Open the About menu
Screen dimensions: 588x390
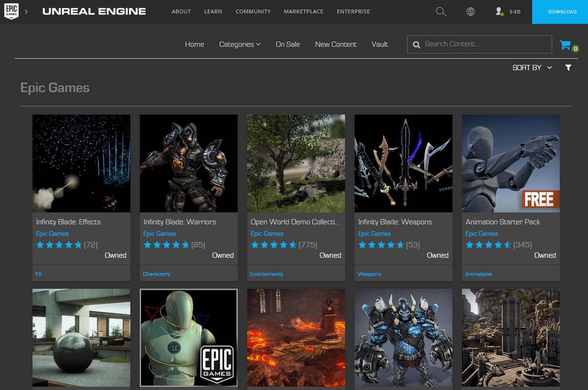(181, 11)
